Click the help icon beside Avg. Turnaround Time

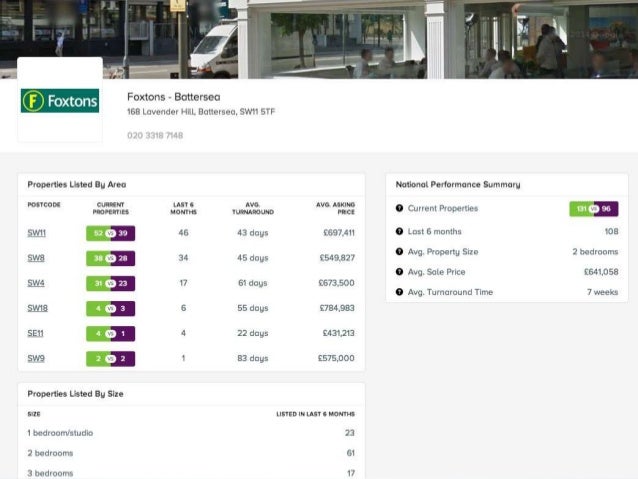pyautogui.click(x=399, y=292)
